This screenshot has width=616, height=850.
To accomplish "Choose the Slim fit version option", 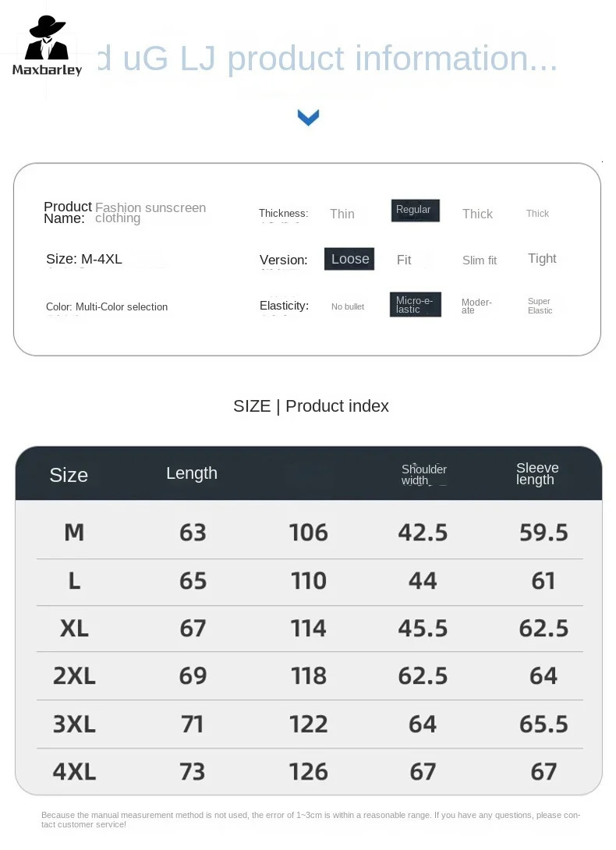I will [x=479, y=260].
